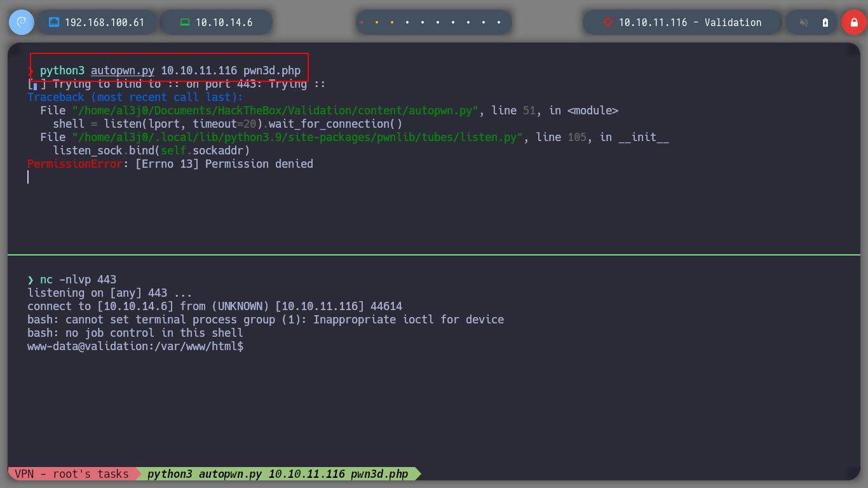The width and height of the screenshot is (868, 488).
Task: Click 'line 105, in __init__' text
Action: pyautogui.click(x=602, y=137)
